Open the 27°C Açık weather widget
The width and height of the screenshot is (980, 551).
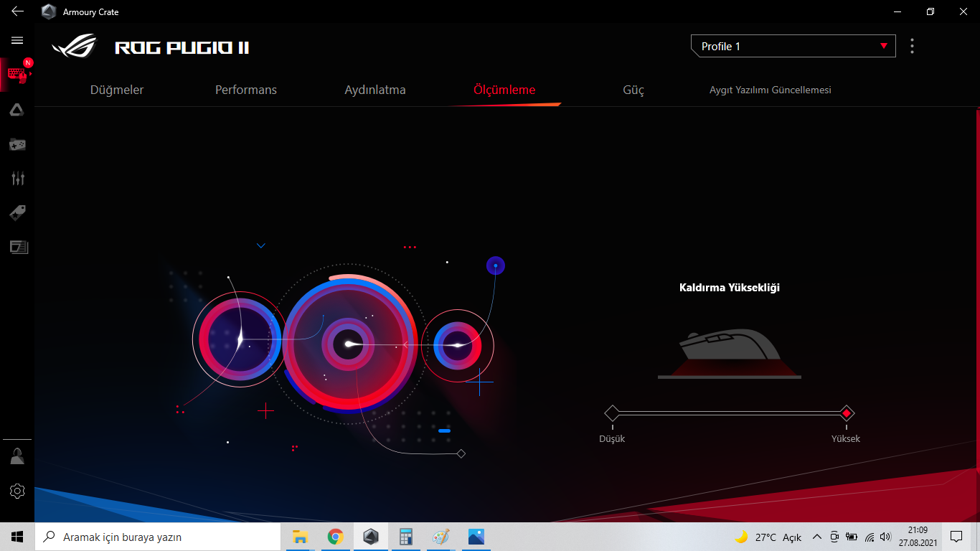point(768,537)
